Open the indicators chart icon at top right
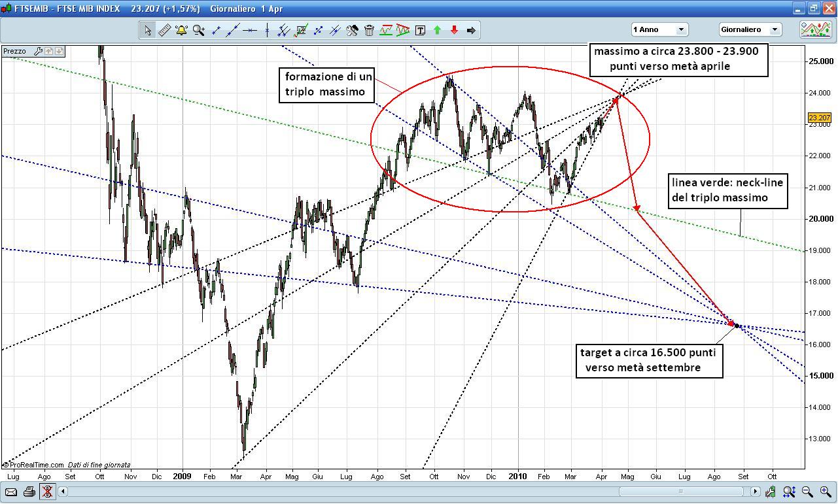 (816, 29)
